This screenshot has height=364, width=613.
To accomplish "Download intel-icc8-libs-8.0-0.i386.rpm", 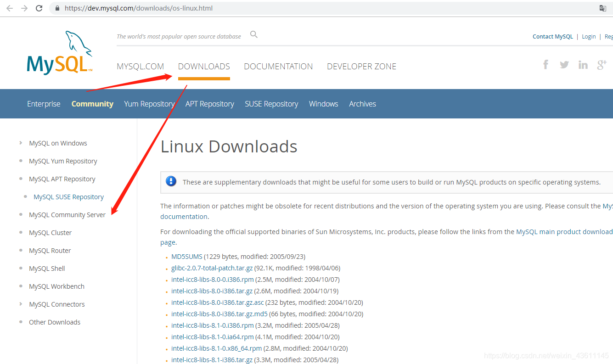I will tap(212, 280).
